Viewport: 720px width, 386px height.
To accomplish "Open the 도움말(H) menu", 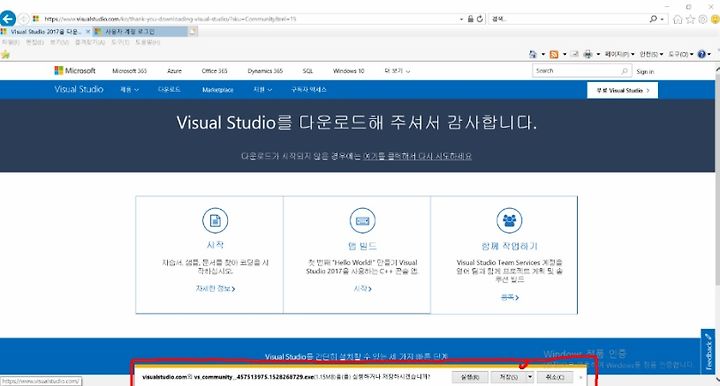I will click(x=148, y=42).
